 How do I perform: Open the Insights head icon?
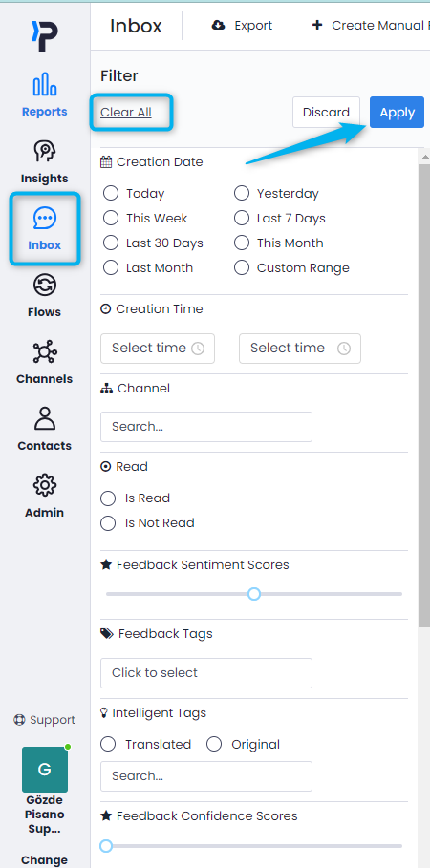[44, 151]
